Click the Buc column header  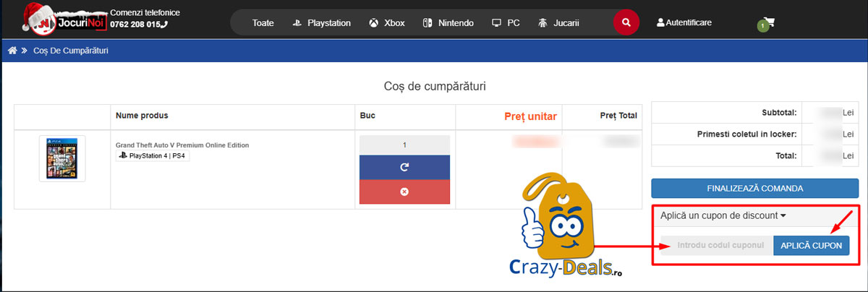[367, 116]
